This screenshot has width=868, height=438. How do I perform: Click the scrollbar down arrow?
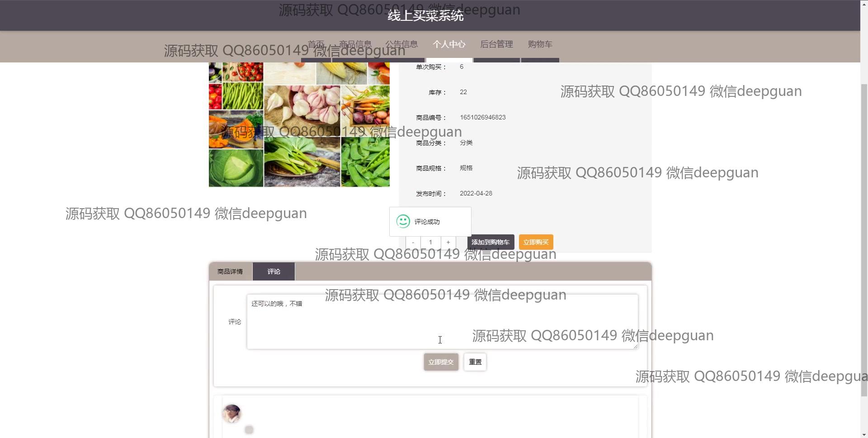pos(864,434)
